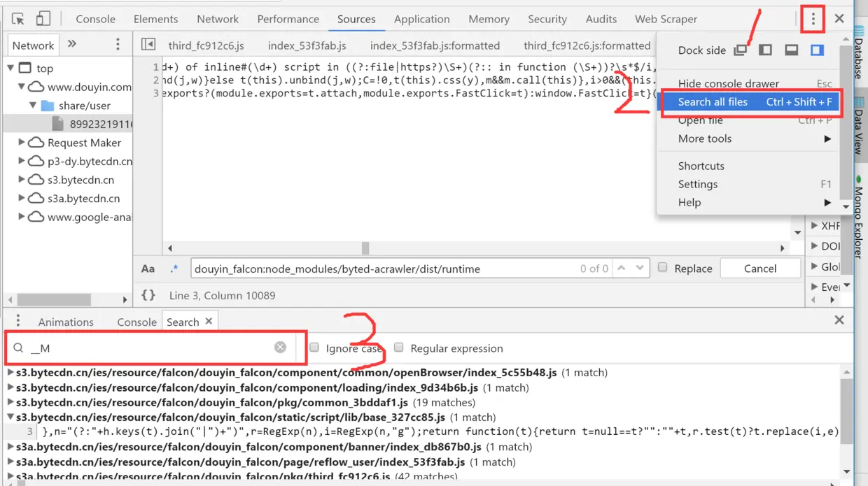
Task: Toggle regex .* option in find bar
Action: coord(174,269)
